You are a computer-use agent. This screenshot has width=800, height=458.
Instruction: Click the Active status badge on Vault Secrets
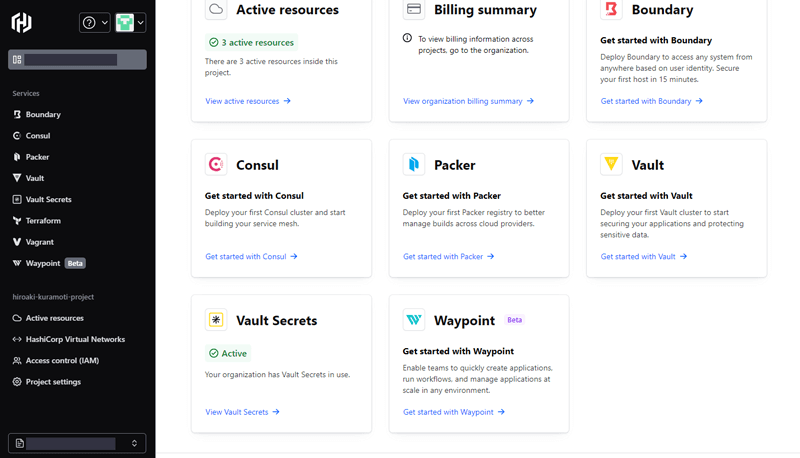point(228,353)
